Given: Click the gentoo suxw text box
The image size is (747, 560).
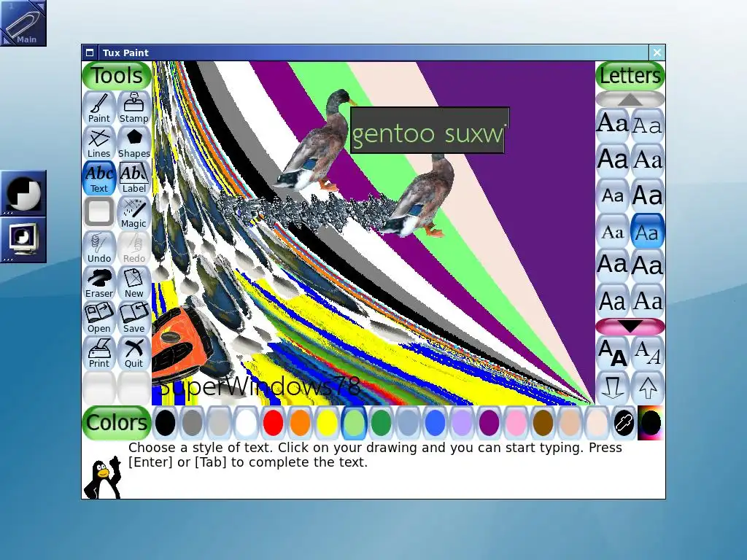Looking at the screenshot, I should 429,131.
